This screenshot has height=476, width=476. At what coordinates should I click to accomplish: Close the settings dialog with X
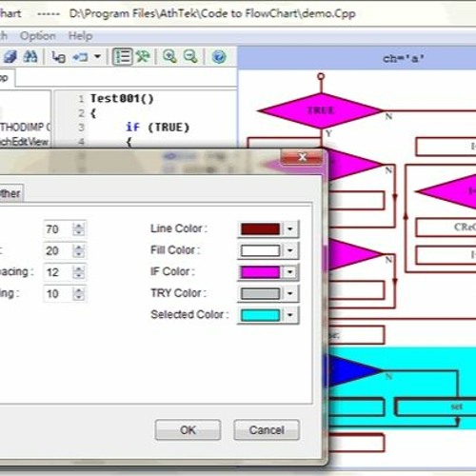[302, 157]
